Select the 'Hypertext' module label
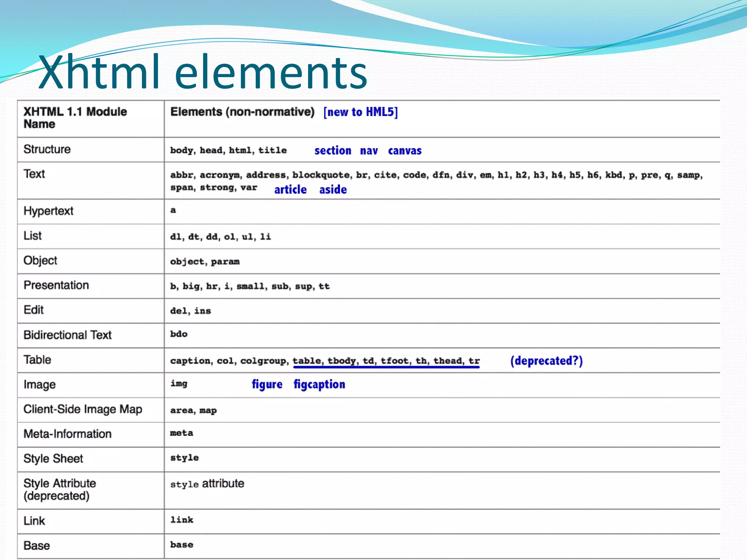 49,211
